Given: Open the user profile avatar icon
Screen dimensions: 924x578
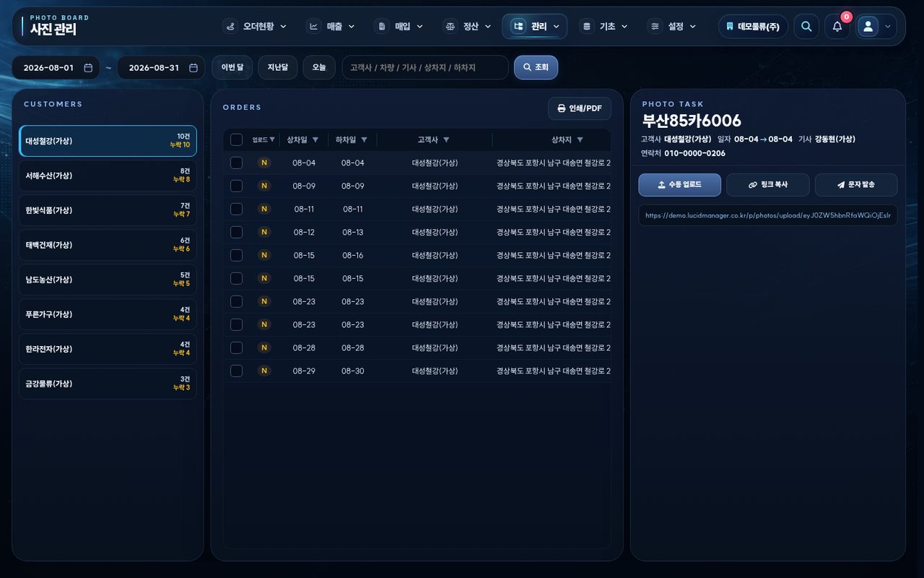Looking at the screenshot, I should (868, 27).
